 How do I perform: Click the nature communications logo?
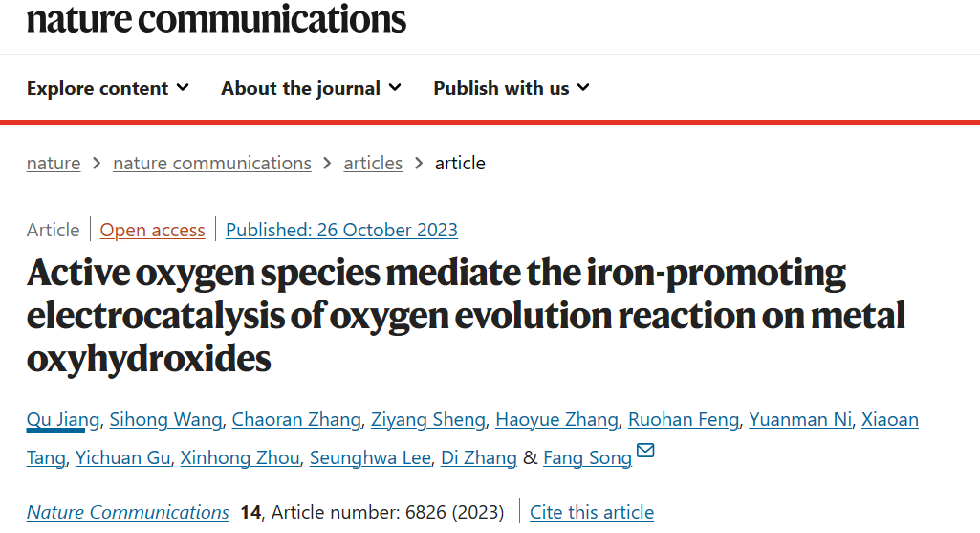click(x=216, y=19)
